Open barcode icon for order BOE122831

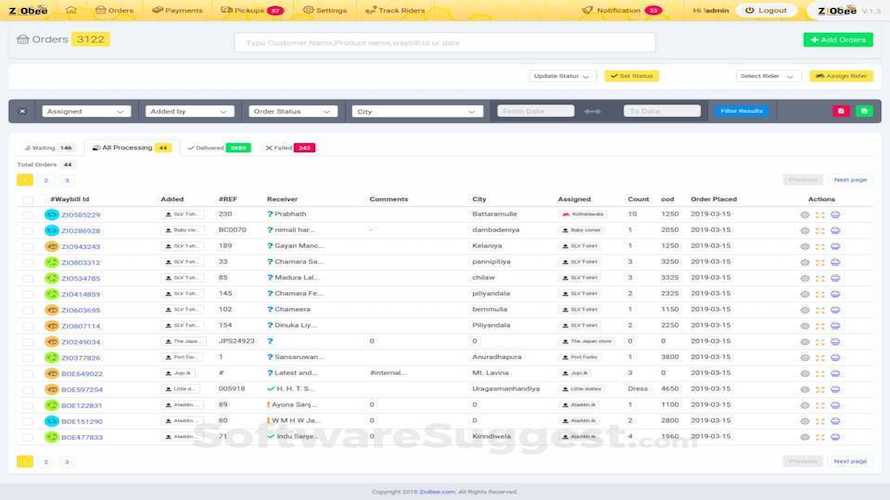[x=820, y=406]
